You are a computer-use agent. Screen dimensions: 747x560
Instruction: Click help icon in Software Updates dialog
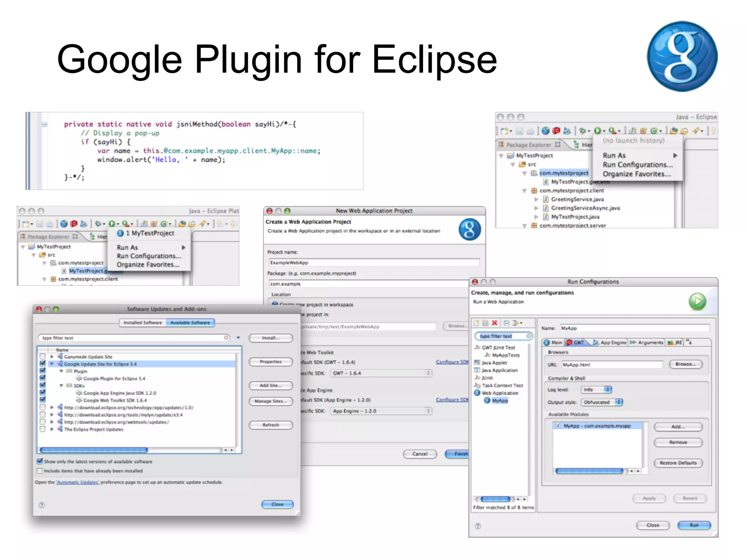(42, 505)
